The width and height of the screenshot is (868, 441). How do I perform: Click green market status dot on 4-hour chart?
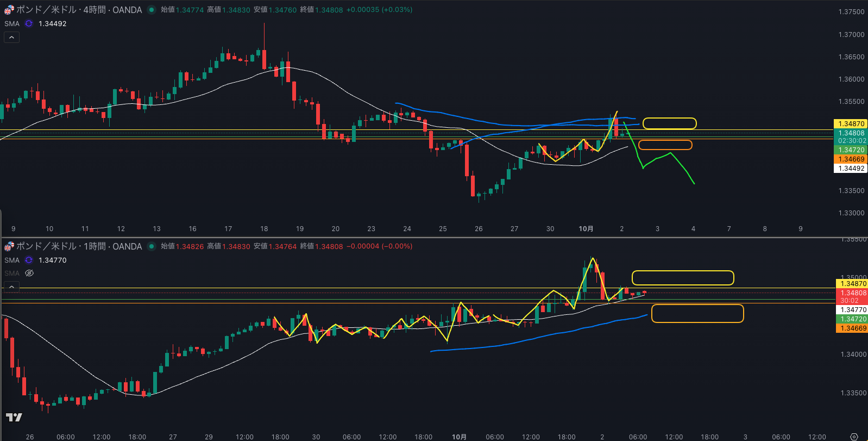click(152, 10)
